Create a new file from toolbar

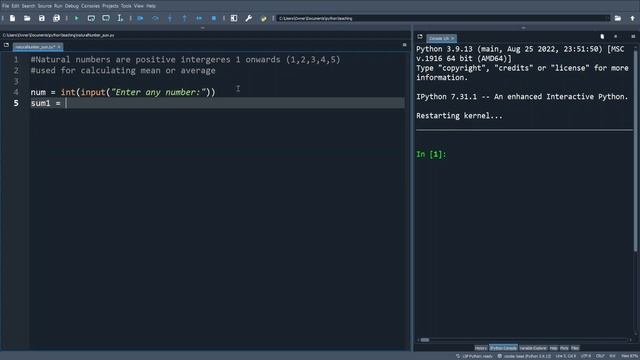13,18
